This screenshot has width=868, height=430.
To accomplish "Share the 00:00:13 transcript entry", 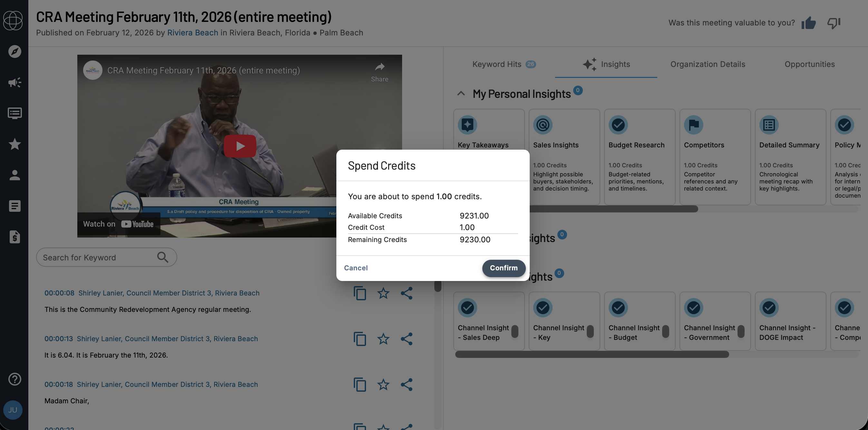I will [406, 339].
